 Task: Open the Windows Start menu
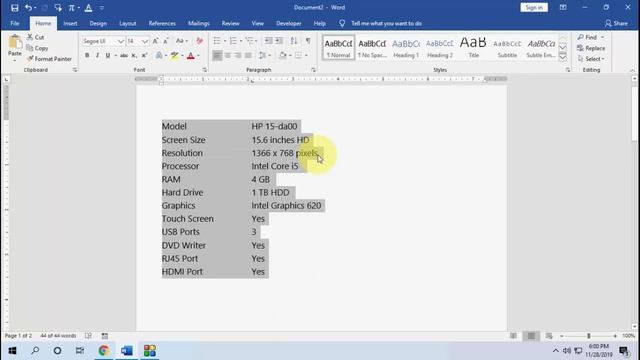12,351
